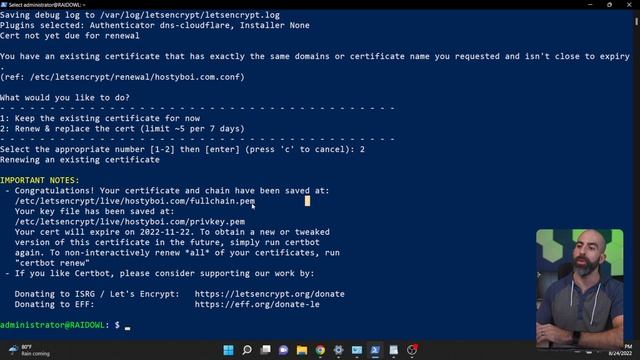Open Task View on the taskbar
Screen dimensions: 640x360
coord(265,350)
